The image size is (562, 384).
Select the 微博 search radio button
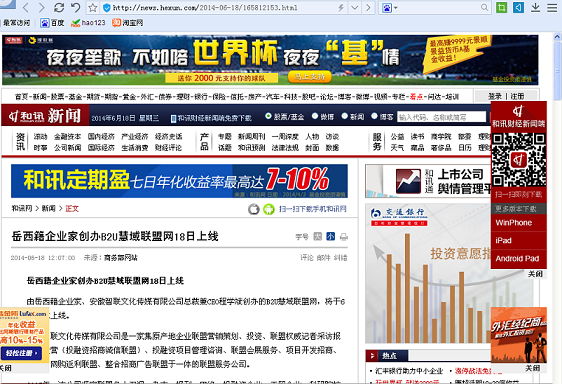click(x=315, y=116)
